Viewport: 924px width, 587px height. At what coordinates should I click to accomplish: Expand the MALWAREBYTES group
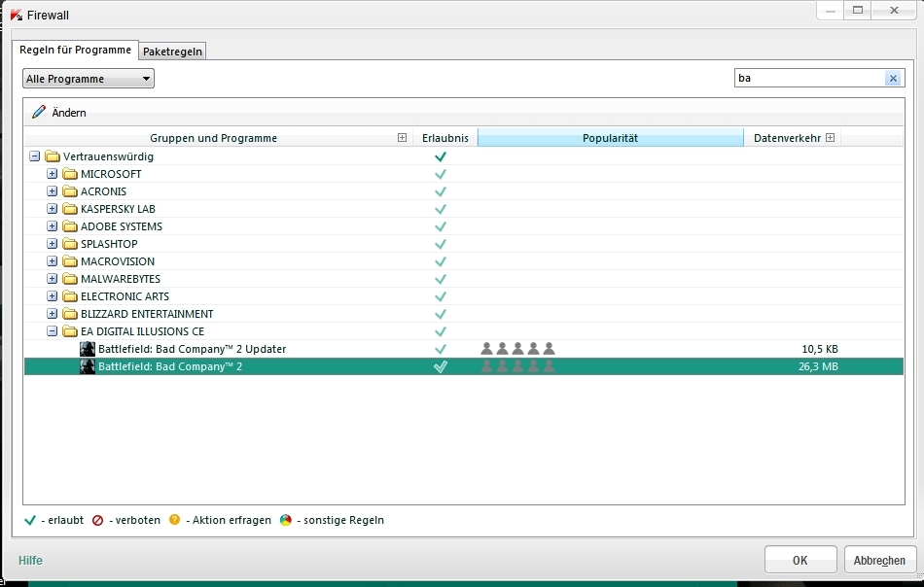coord(53,279)
